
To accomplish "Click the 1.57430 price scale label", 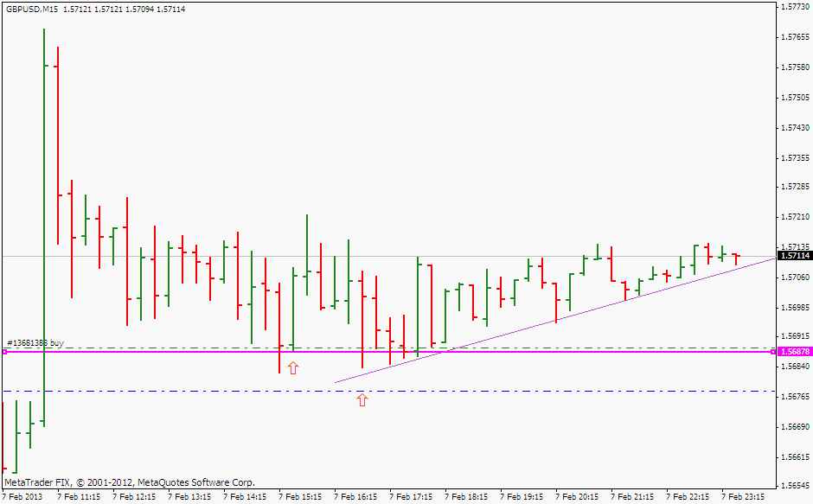I will pyautogui.click(x=794, y=128).
